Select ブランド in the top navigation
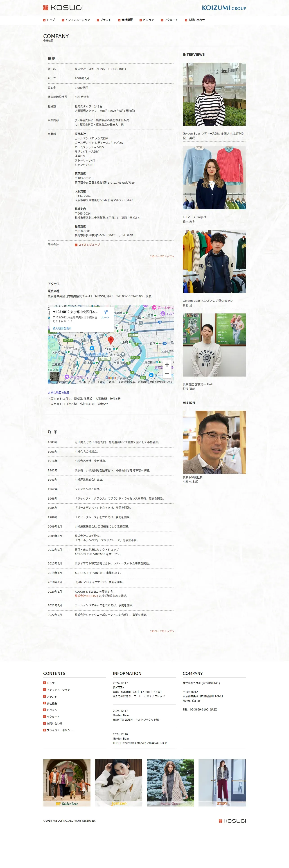 pyautogui.click(x=104, y=20)
